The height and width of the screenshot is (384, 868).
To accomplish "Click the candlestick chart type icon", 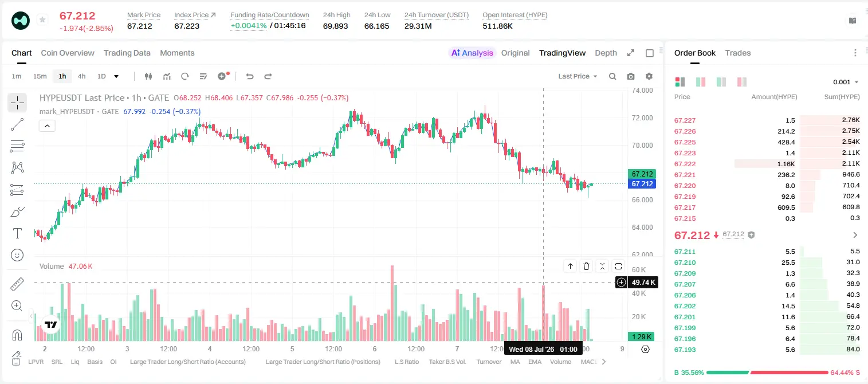I will (x=148, y=76).
